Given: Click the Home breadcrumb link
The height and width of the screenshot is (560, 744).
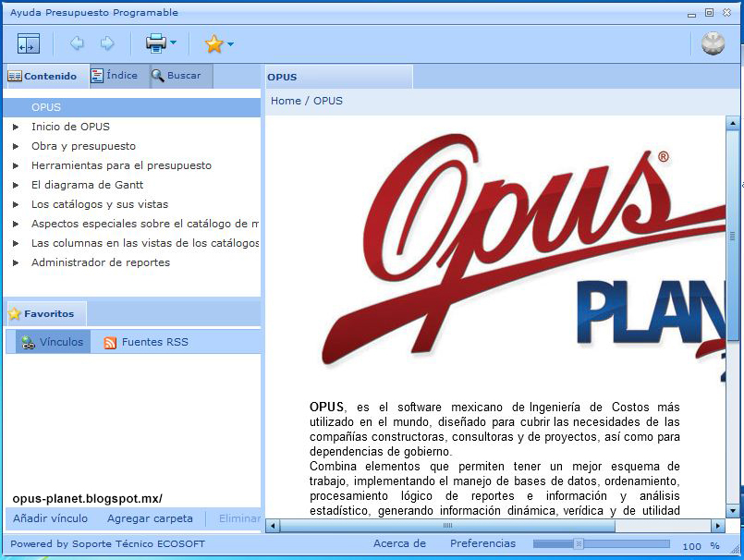Looking at the screenshot, I should tap(282, 101).
